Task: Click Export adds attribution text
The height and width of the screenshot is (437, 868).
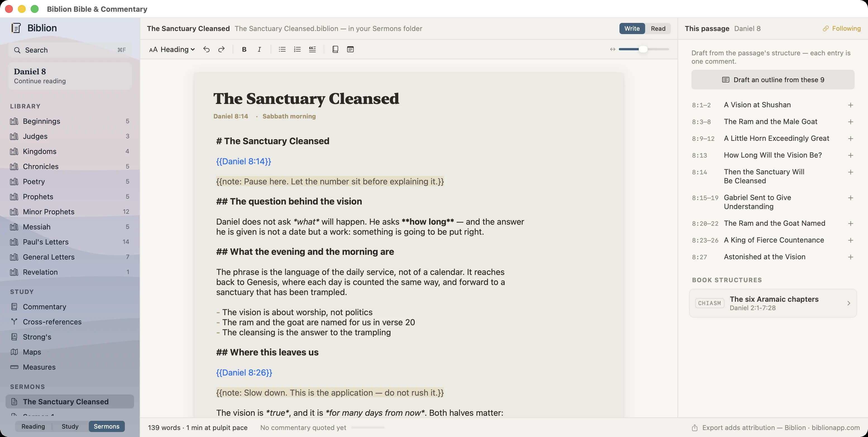Action: [781, 428]
